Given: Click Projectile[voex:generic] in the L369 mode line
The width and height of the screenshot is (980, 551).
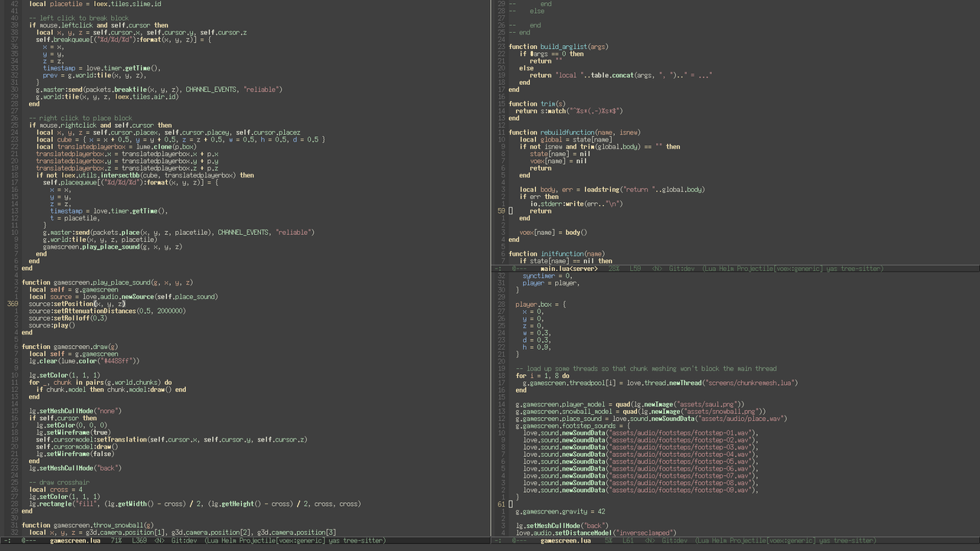Looking at the screenshot, I should coord(273,540).
